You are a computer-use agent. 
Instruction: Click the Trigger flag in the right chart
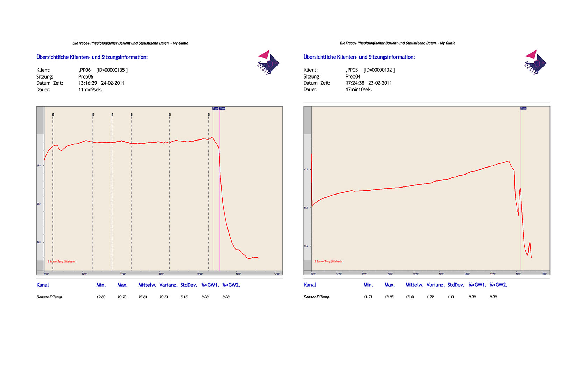pos(524,108)
